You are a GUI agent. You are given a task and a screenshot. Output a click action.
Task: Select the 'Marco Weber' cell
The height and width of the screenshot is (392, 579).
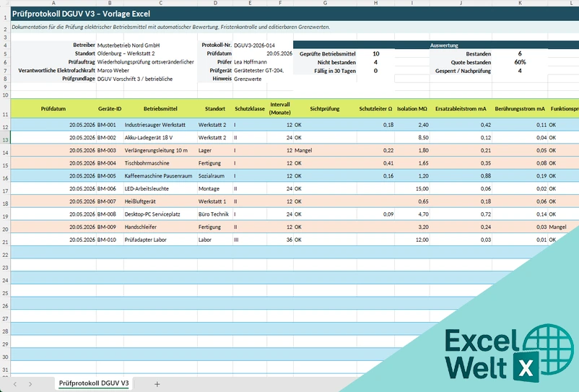point(113,70)
